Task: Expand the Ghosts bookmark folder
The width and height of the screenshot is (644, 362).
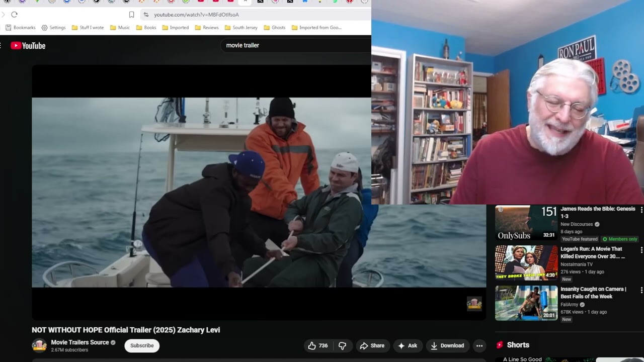Action: point(274,28)
